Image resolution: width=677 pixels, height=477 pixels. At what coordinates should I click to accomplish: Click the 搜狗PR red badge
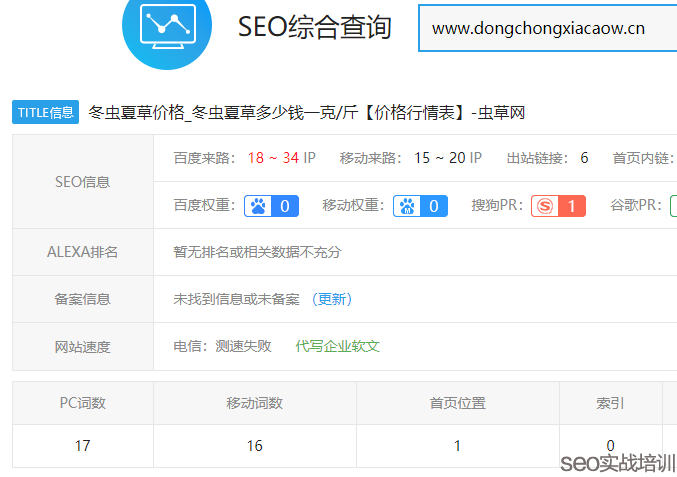point(558,206)
